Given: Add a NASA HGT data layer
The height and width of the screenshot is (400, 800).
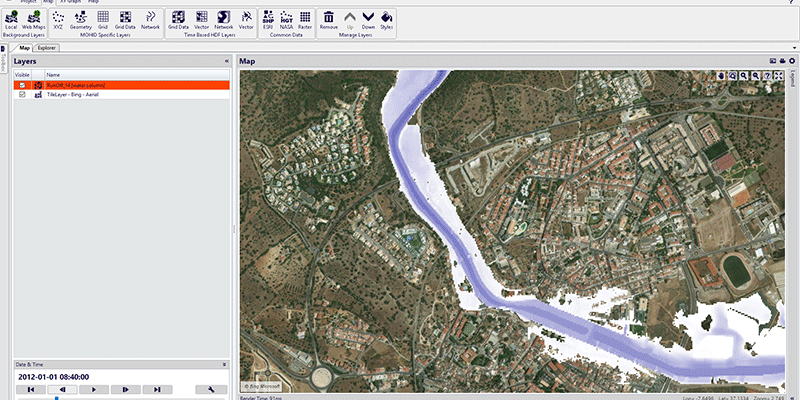Looking at the screenshot, I should [x=286, y=20].
